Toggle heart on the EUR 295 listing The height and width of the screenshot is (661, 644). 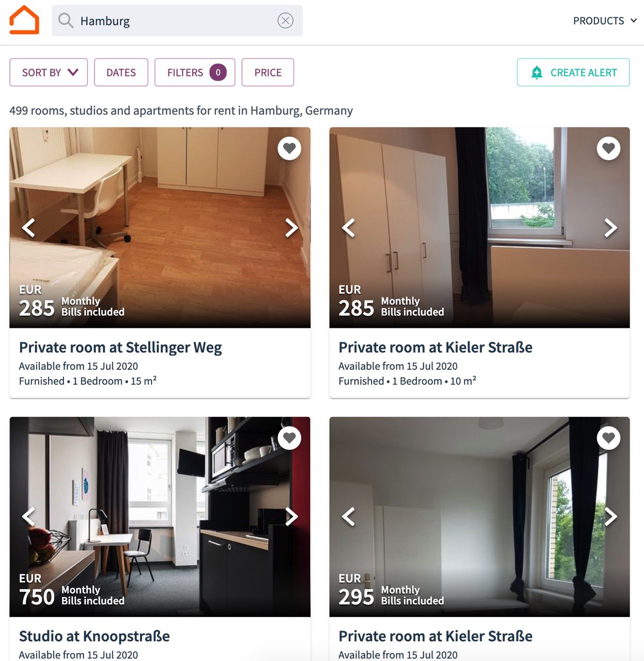click(609, 438)
